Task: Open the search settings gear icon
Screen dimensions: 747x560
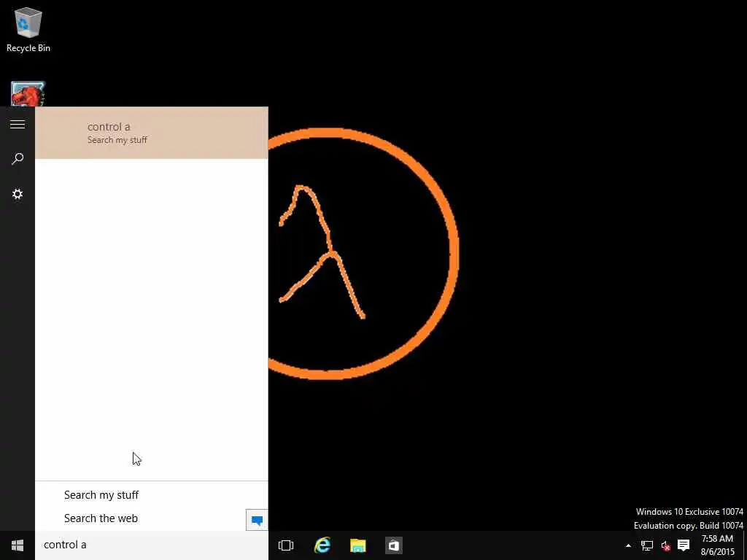Action: point(18,194)
